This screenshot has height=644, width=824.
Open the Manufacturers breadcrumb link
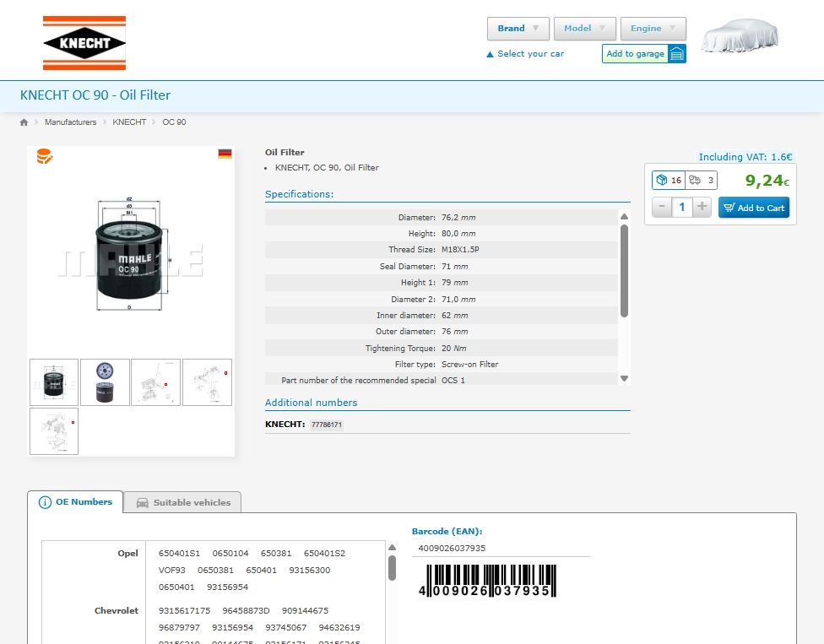[71, 122]
